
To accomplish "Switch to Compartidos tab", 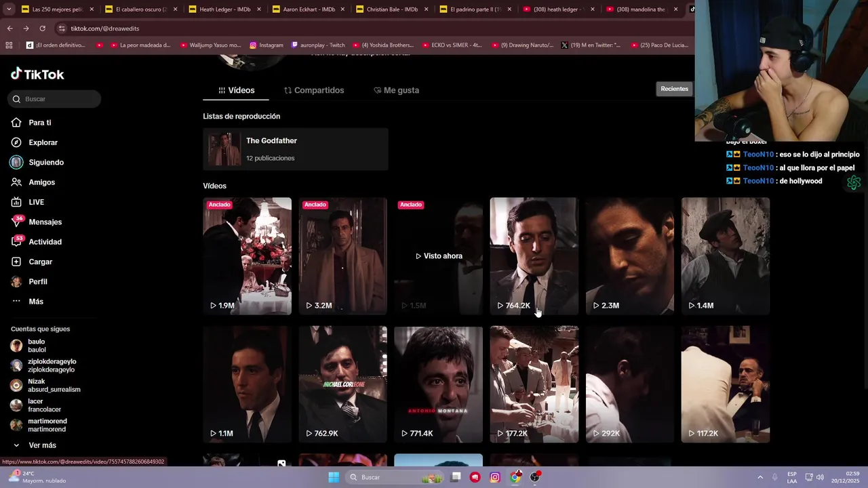I will click(313, 90).
